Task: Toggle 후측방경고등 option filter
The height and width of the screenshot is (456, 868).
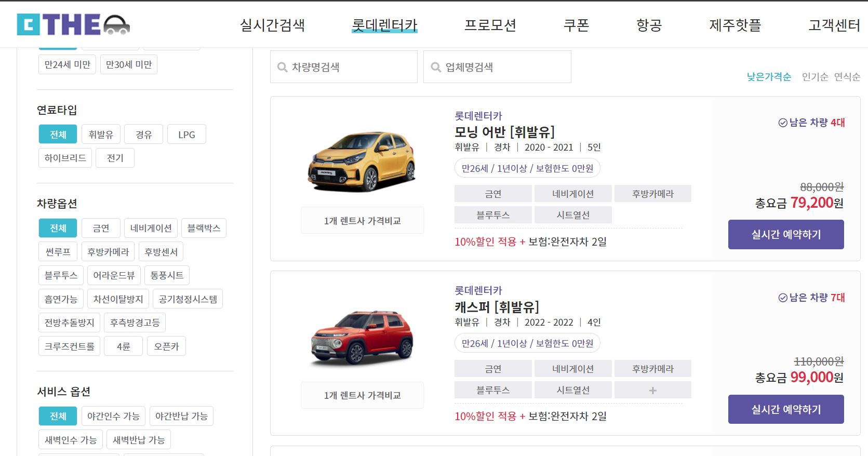Action: 135,323
